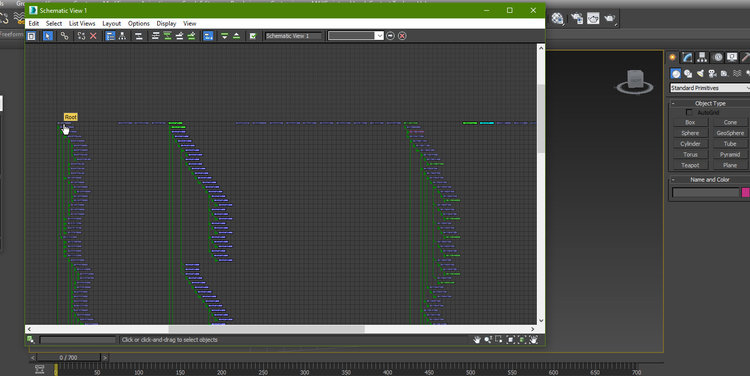Viewport: 750px width, 376px height.
Task: Click the Schematic View vertical scrollbar thumb
Action: pyautogui.click(x=541, y=118)
